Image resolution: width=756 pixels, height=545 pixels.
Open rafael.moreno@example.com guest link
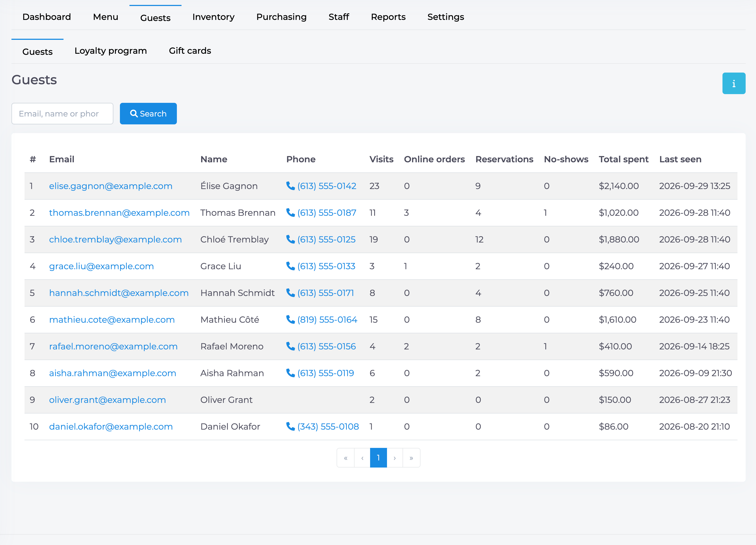coord(113,346)
